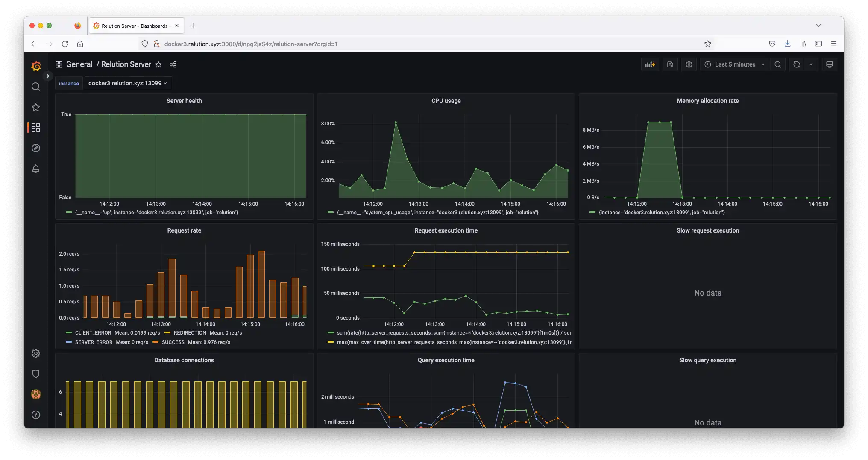Screen dimensions: 868x460
Task: Open the Dashboards grid icon in sidebar
Action: click(x=36, y=128)
